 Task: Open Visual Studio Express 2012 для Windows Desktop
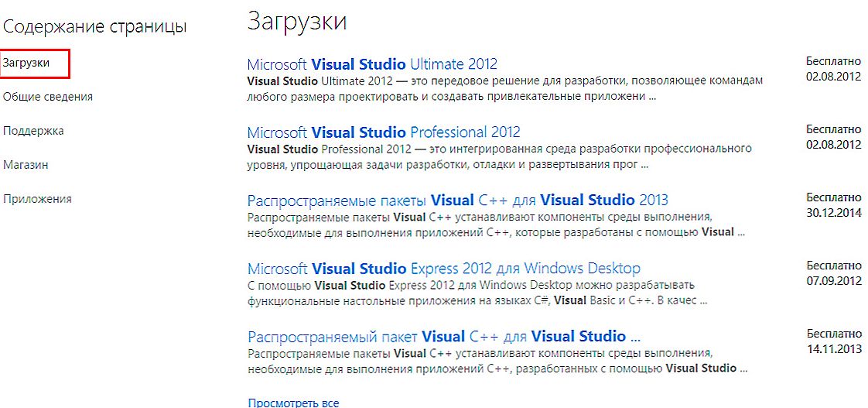click(x=443, y=269)
